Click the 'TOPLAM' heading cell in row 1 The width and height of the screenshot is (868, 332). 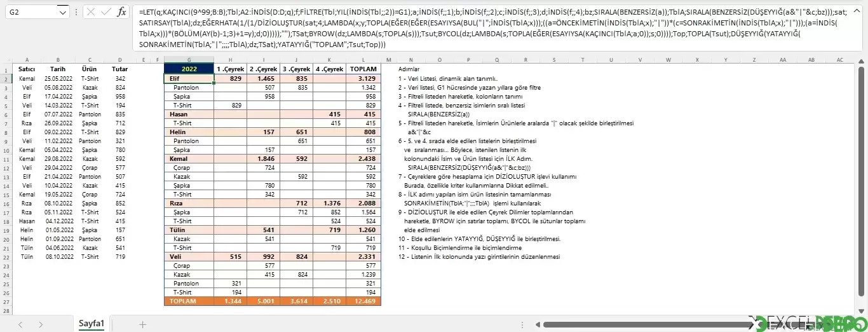(x=363, y=69)
